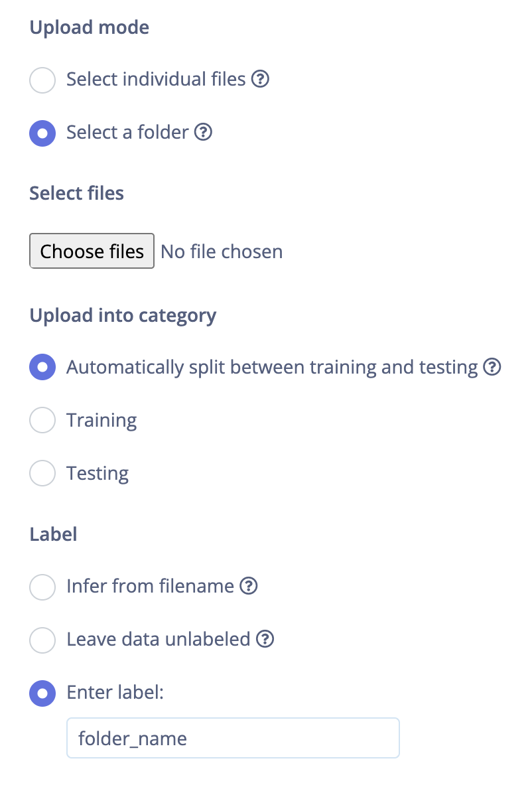Click the Enter label: text
Screen dimensions: 532x791
click(115, 693)
